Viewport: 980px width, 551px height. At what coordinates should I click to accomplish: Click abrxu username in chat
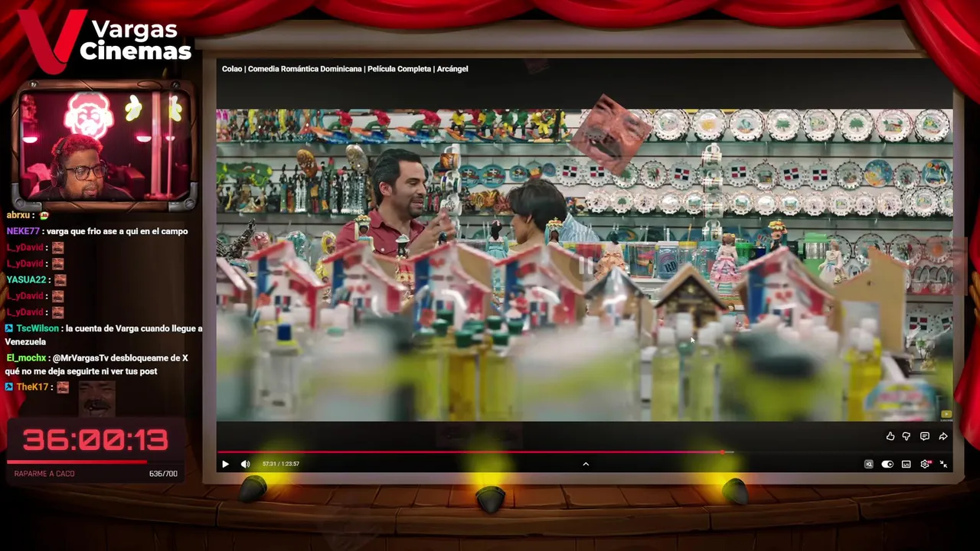coord(20,216)
